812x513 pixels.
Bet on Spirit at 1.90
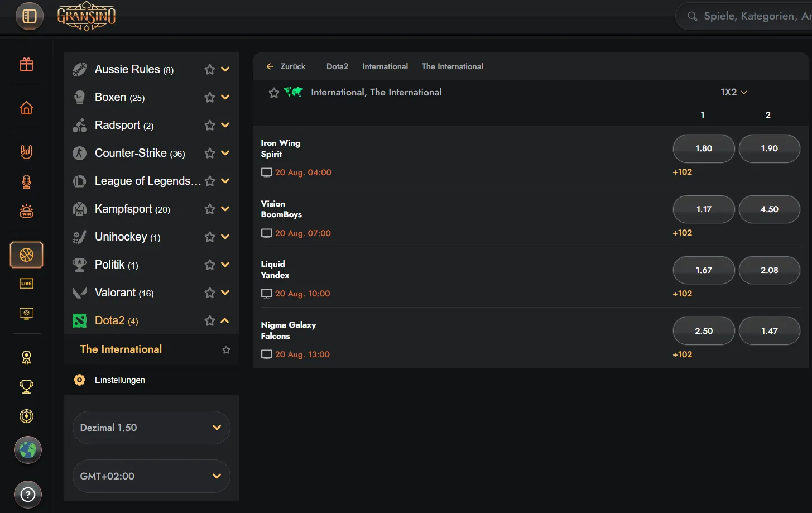click(x=770, y=148)
